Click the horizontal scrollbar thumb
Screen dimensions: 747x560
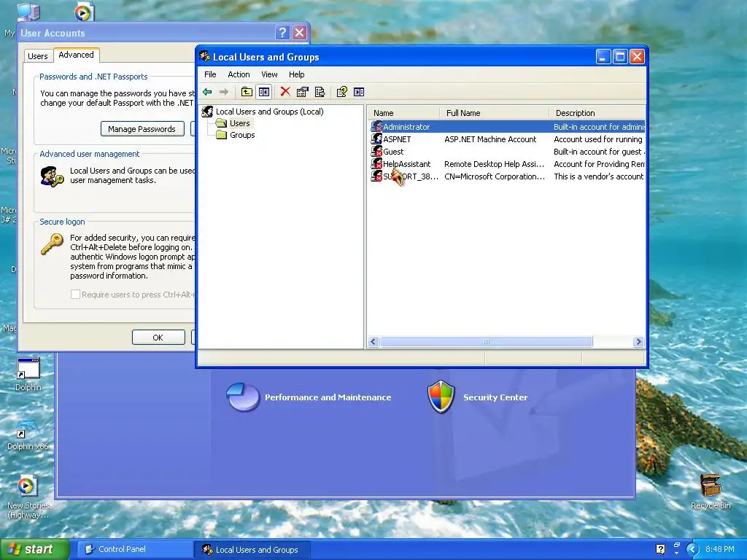[486, 342]
